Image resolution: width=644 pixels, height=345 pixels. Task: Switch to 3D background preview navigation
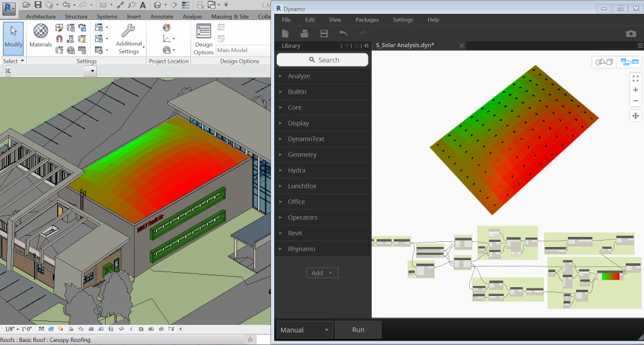click(604, 62)
